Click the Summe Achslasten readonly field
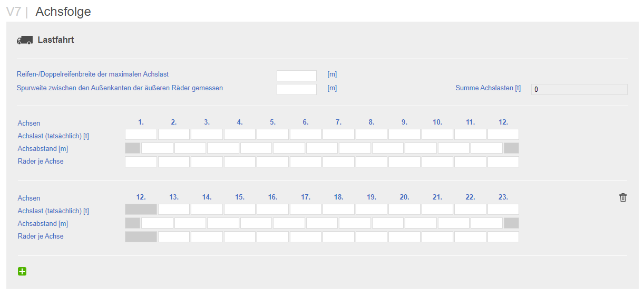 [579, 89]
